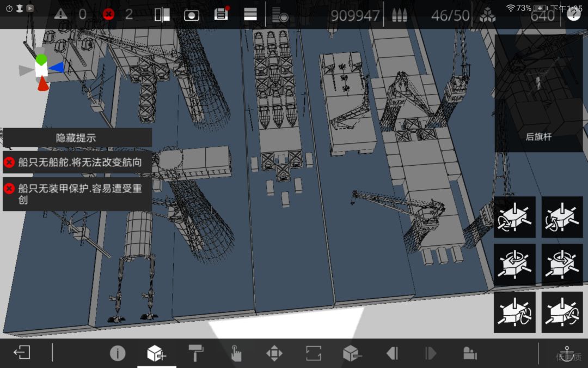Hide hints via 隐藏提示 button
This screenshot has width=588, height=368.
point(77,137)
